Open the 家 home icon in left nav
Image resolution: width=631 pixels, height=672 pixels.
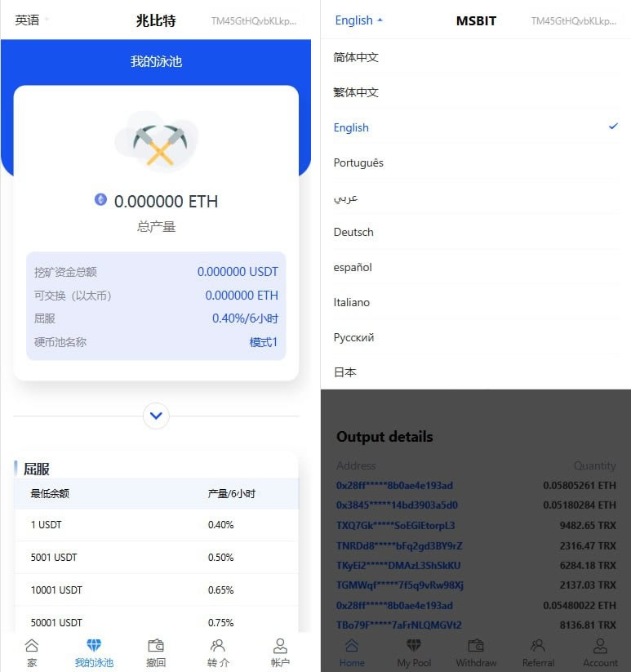point(32,646)
